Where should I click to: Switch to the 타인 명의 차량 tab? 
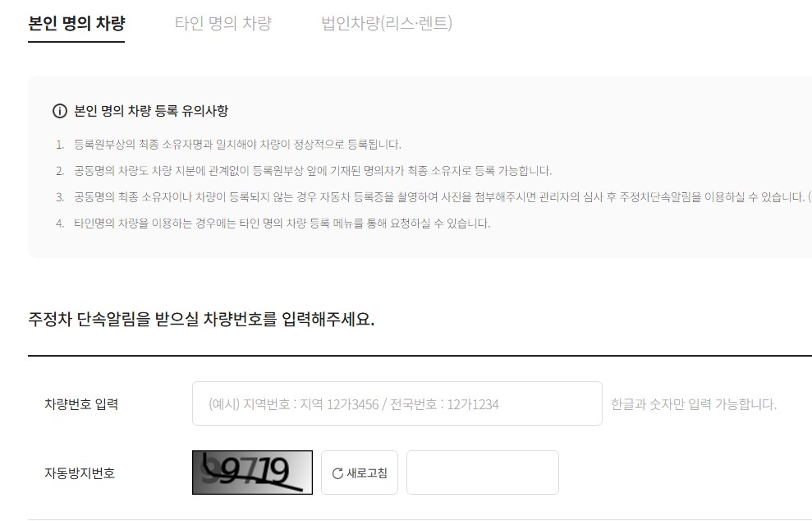point(223,23)
